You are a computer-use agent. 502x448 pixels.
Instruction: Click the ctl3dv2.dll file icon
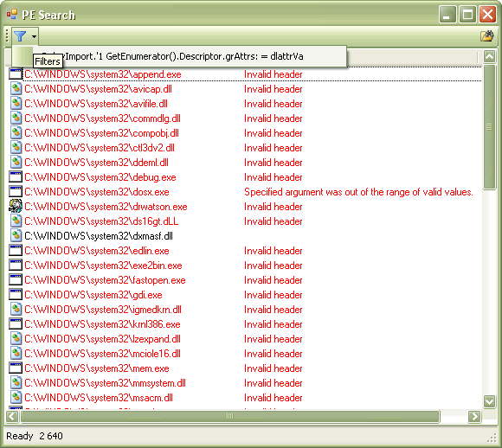pos(16,148)
